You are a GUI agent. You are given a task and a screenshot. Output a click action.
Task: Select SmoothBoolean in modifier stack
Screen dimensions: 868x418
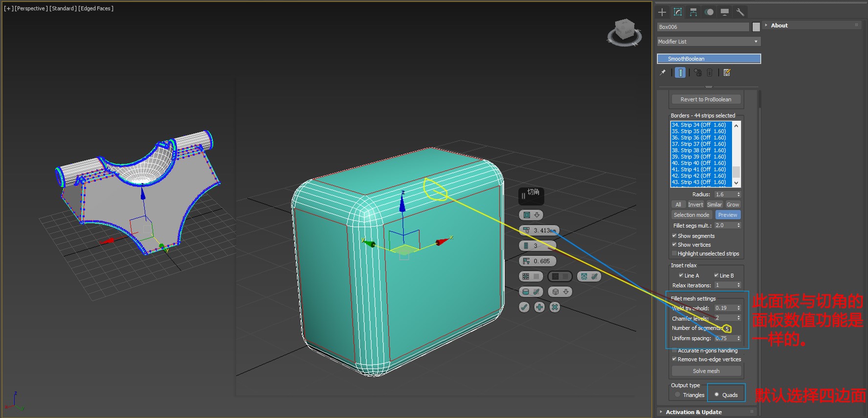(x=709, y=59)
